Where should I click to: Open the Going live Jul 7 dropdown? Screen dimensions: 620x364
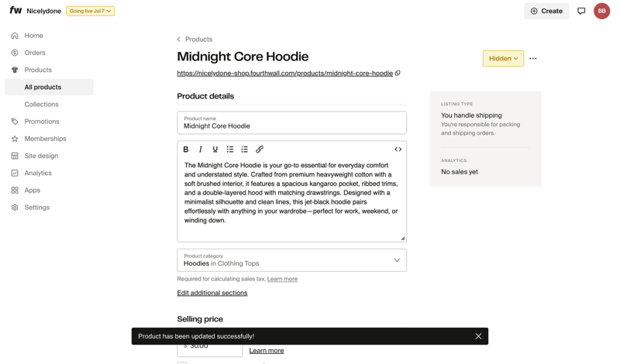coord(90,11)
